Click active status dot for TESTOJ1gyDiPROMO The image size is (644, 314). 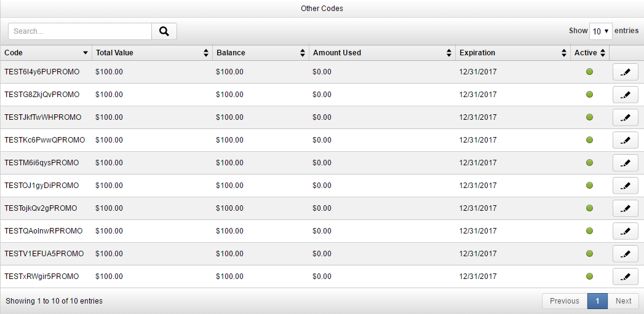tap(589, 186)
